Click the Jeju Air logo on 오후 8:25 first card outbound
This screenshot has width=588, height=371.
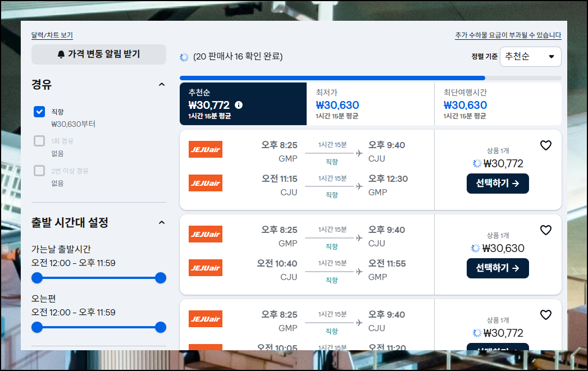[x=206, y=149]
